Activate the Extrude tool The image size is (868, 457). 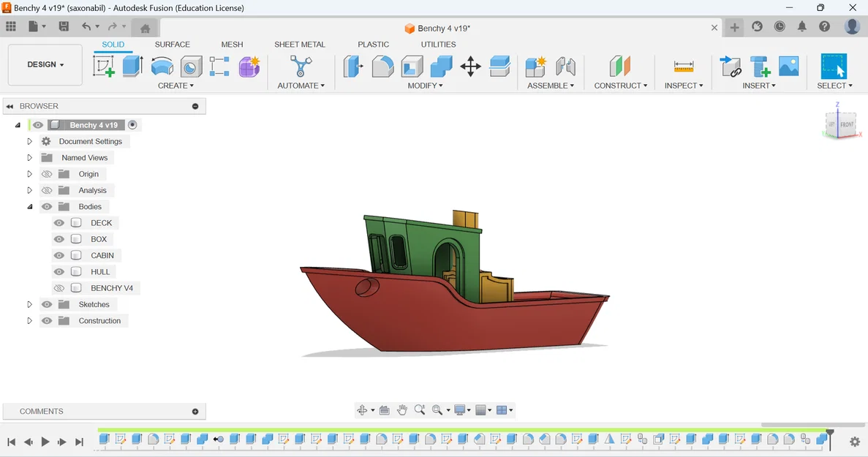pos(132,67)
